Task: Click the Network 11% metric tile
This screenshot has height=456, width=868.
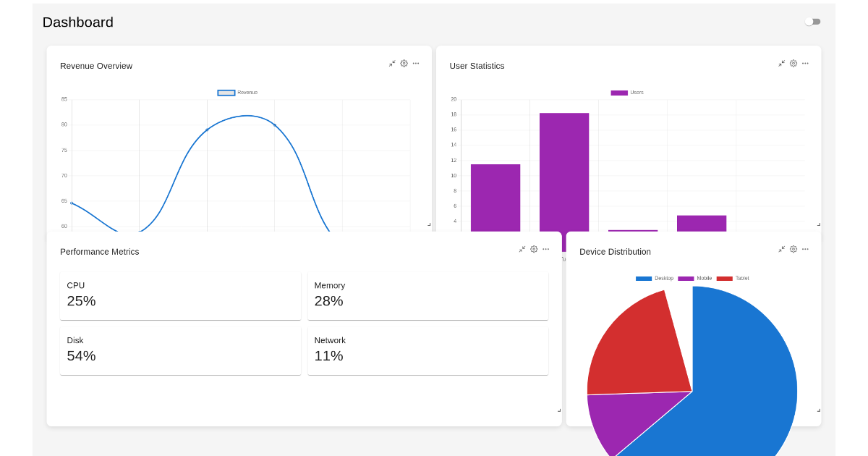Action: [x=427, y=350]
